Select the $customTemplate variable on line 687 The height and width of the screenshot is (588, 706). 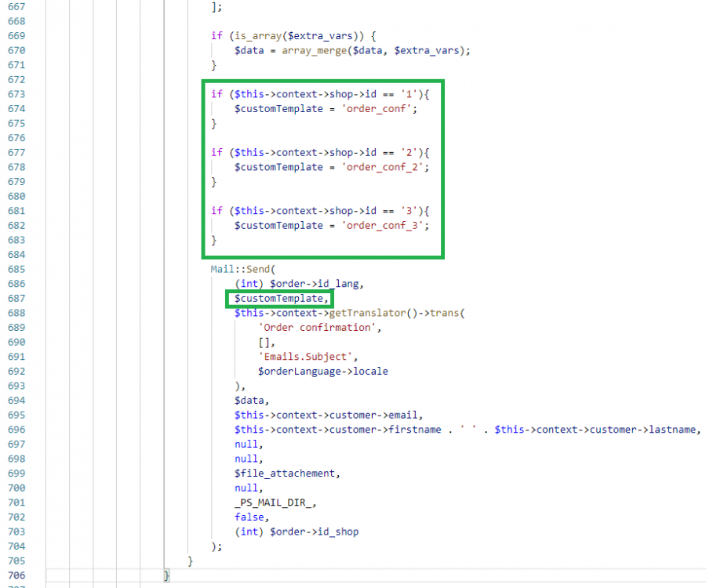(279, 299)
